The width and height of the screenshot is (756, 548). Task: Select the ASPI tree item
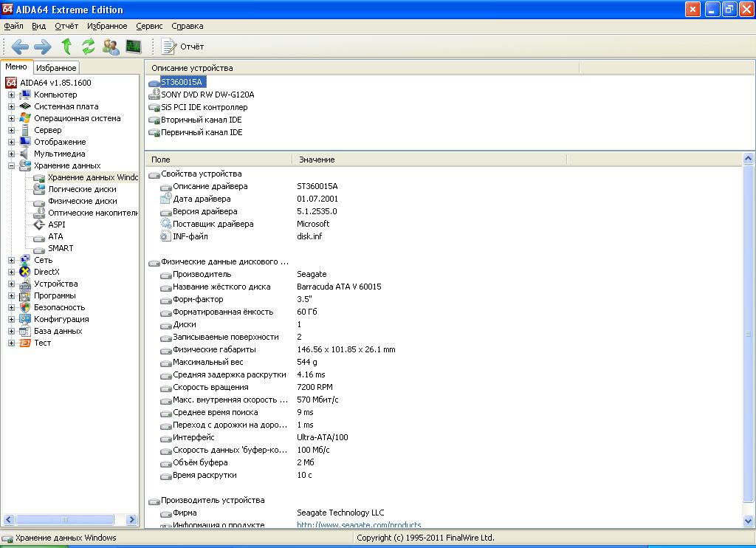coord(56,225)
